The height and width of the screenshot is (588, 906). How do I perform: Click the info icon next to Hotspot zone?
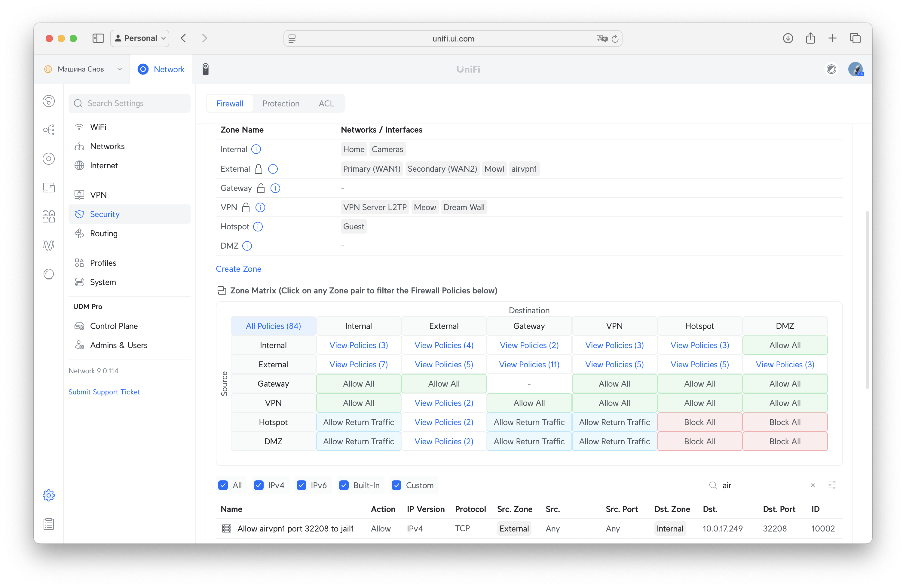(258, 226)
